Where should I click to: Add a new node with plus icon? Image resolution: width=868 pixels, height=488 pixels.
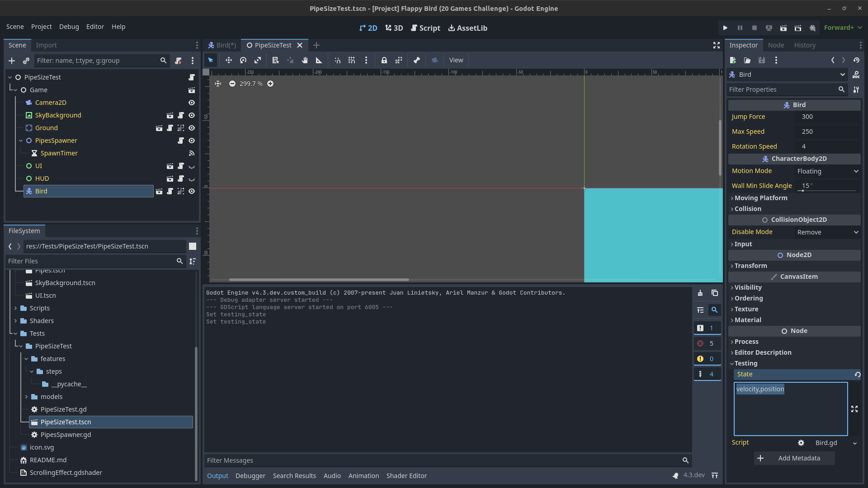pyautogui.click(x=12, y=61)
